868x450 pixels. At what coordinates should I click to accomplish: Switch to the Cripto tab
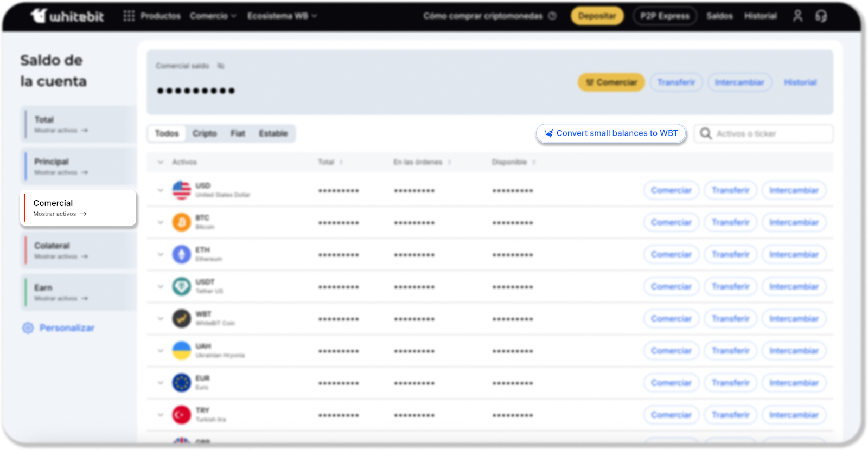click(x=205, y=133)
